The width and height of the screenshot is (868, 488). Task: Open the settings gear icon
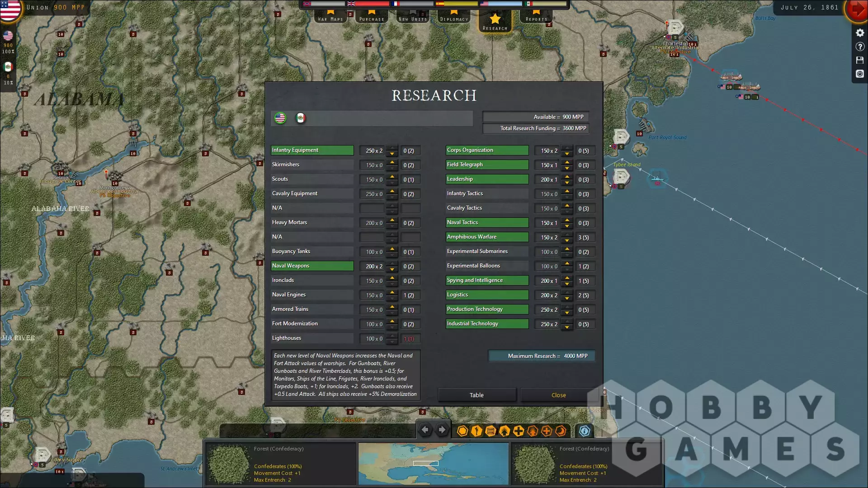click(859, 33)
